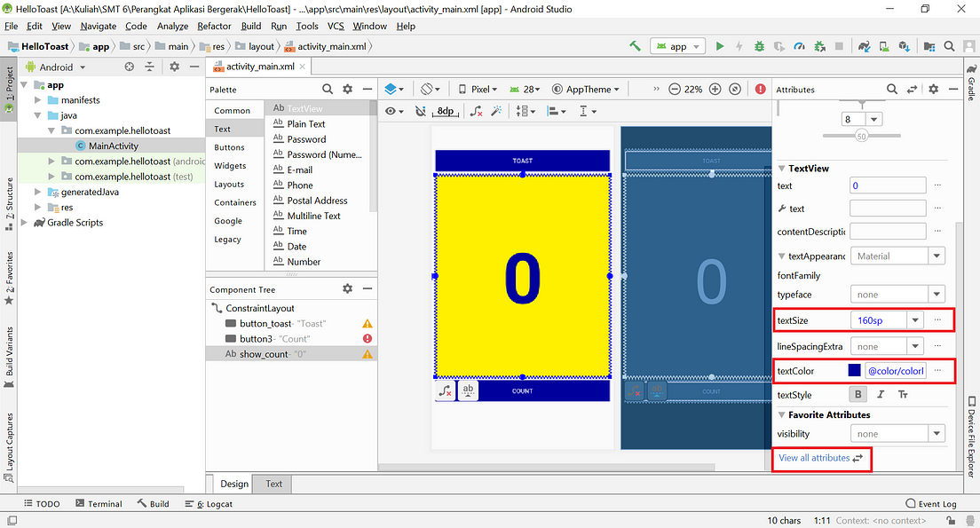Open the Gradle side panel

click(972, 83)
